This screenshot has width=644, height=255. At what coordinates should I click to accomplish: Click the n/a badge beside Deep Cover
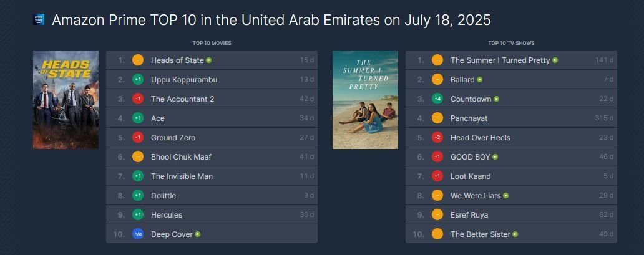coord(138,234)
